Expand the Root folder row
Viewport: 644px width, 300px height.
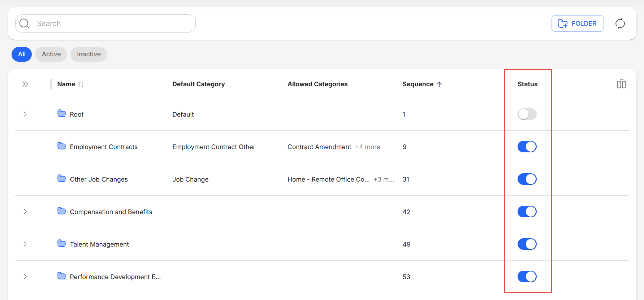(x=25, y=114)
